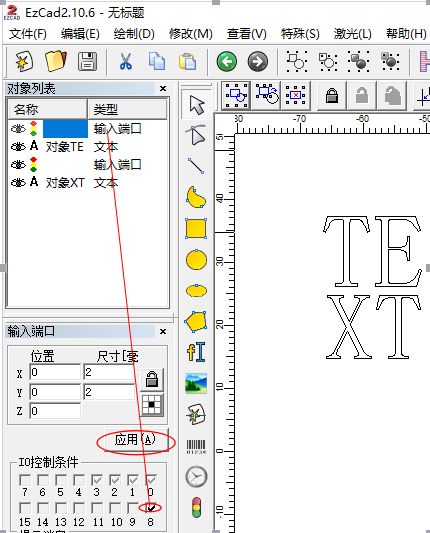Click the Save floppy disk icon
The image size is (430, 533).
tap(87, 62)
